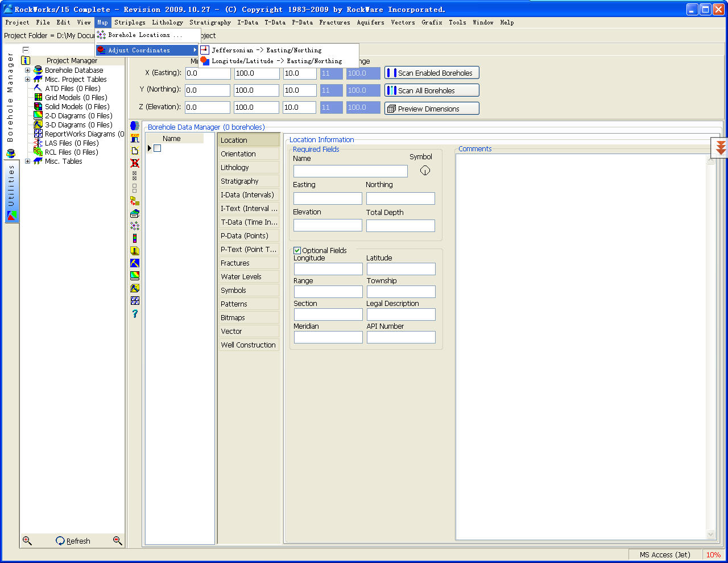Click the 2-D diagram rainbow icon in toolbar

tap(135, 276)
